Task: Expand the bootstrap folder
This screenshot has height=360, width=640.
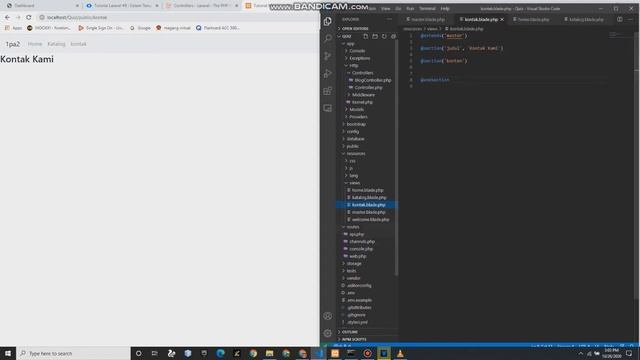Action: click(356, 124)
